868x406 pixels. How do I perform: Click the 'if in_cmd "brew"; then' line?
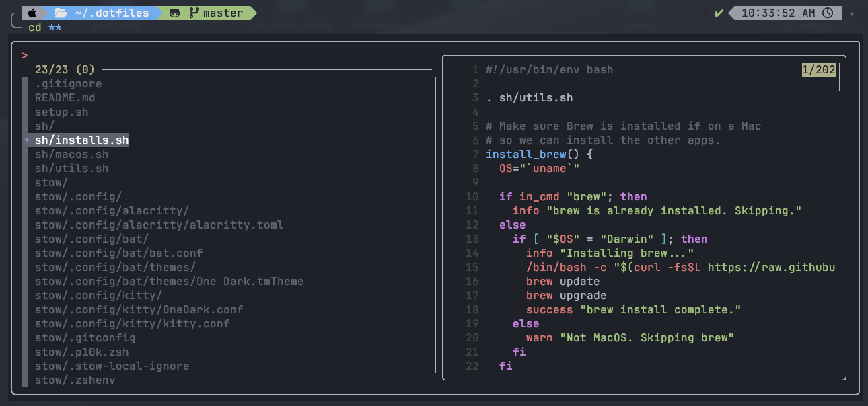573,196
